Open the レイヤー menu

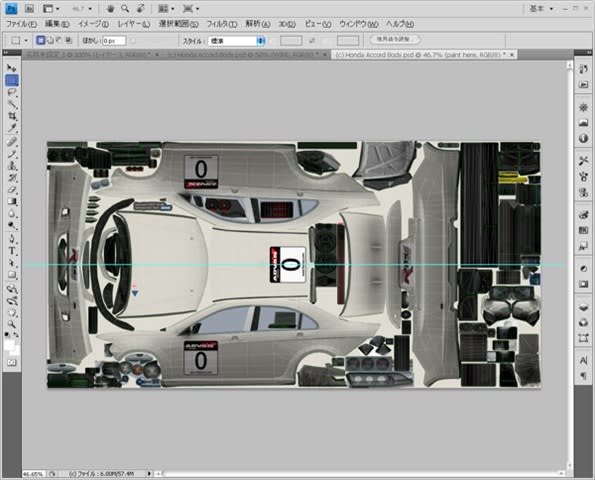134,24
